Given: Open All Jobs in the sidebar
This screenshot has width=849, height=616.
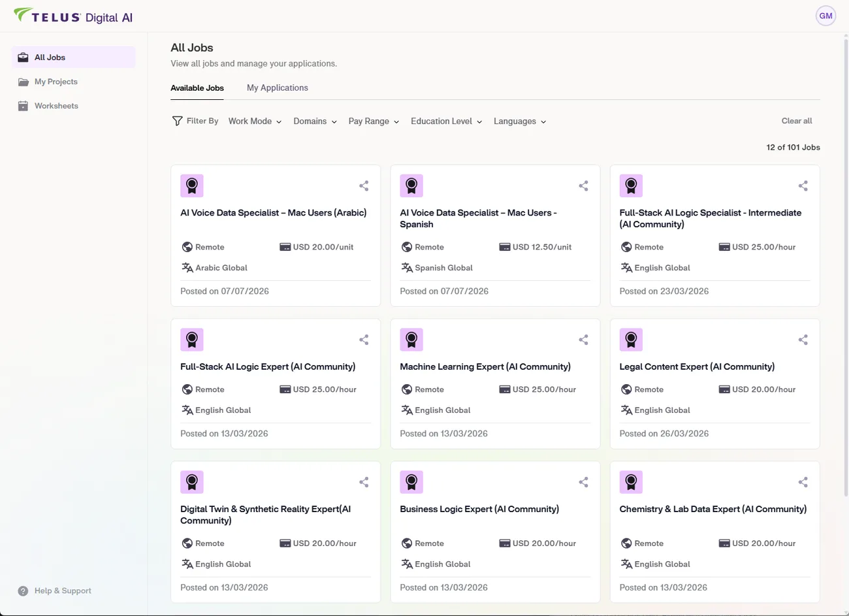Looking at the screenshot, I should point(74,57).
